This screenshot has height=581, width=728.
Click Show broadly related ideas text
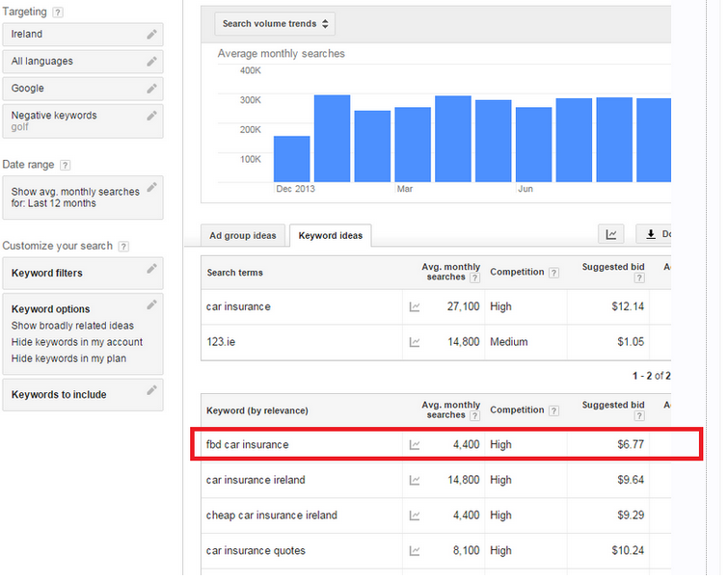click(x=72, y=327)
